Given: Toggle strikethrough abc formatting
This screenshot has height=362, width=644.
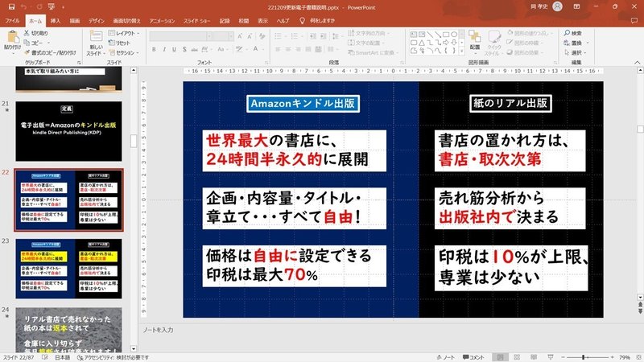Looking at the screenshot, I should (x=194, y=49).
